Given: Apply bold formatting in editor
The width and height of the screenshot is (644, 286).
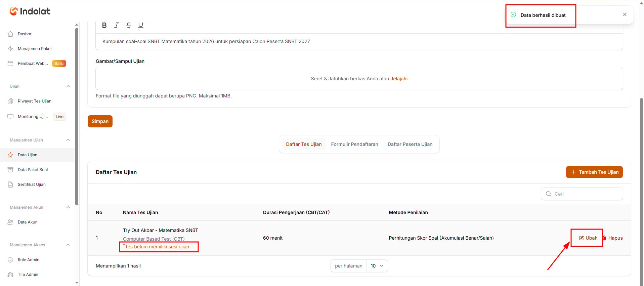Looking at the screenshot, I should pos(104,25).
